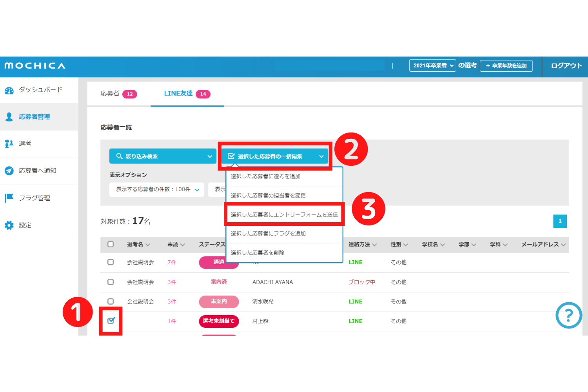Expand the 絞り込み検索 filter search panel
Image resolution: width=588 pixels, height=392 pixels.
click(x=163, y=156)
